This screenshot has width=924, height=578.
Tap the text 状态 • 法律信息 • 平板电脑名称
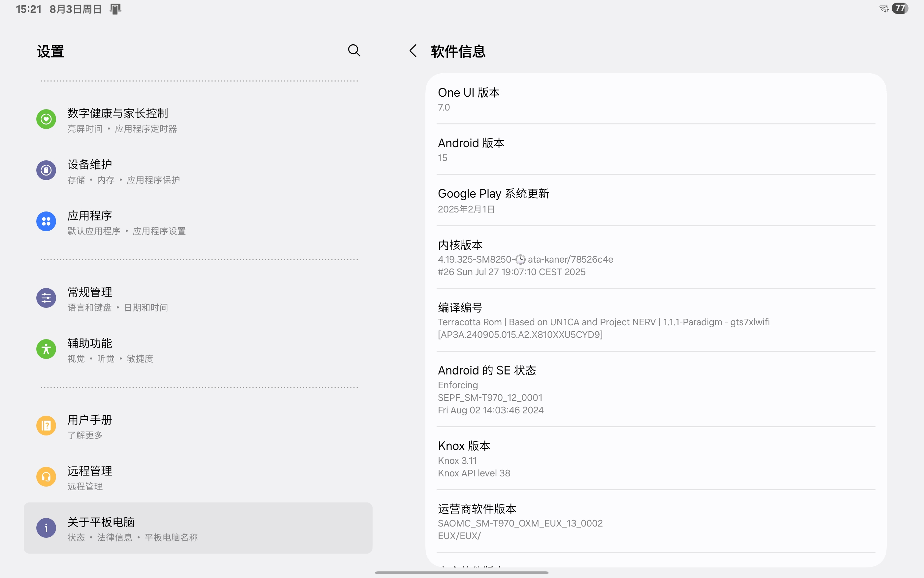click(x=133, y=537)
